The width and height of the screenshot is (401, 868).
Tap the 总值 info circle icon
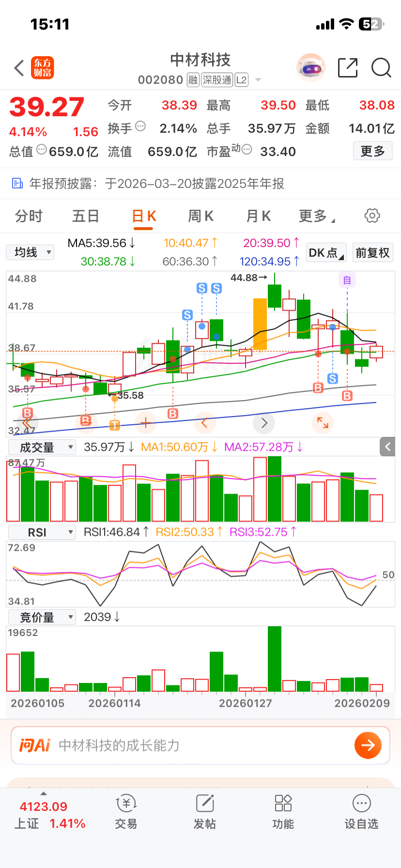tap(42, 149)
